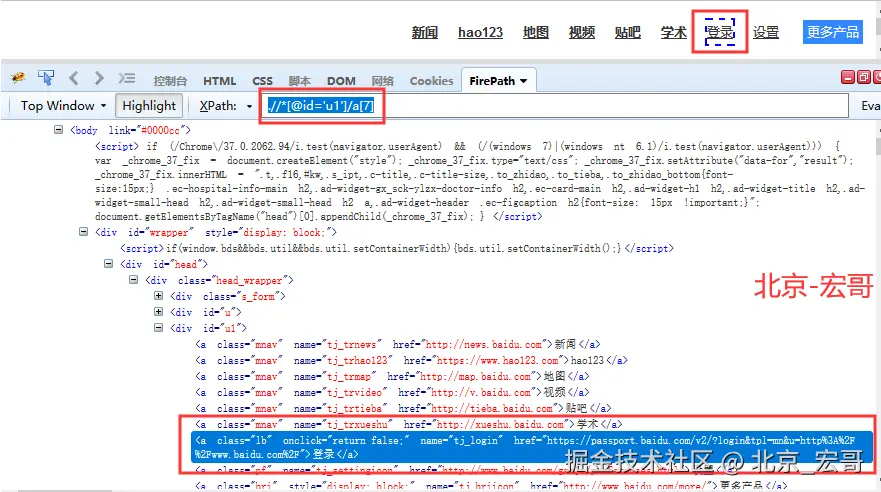Switch to the Cookies tab
The width and height of the screenshot is (881, 492).
coord(431,81)
